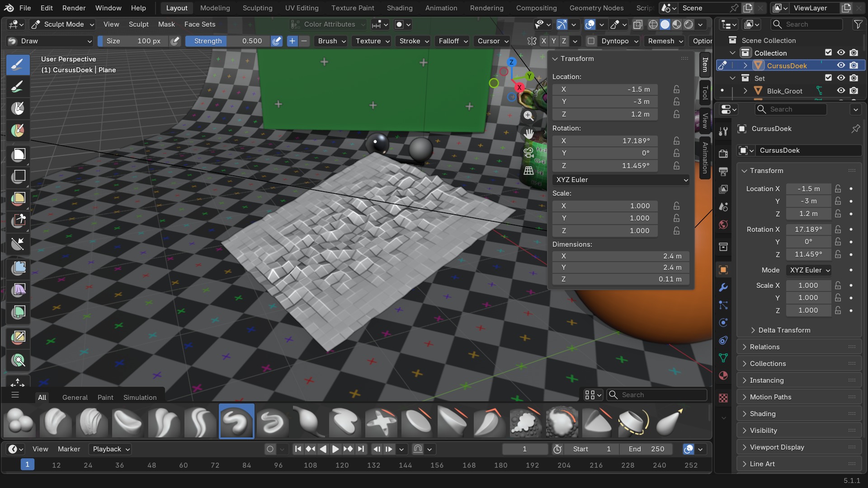Image resolution: width=868 pixels, height=488 pixels.
Task: Click the End frame 250 field
Action: (x=646, y=449)
